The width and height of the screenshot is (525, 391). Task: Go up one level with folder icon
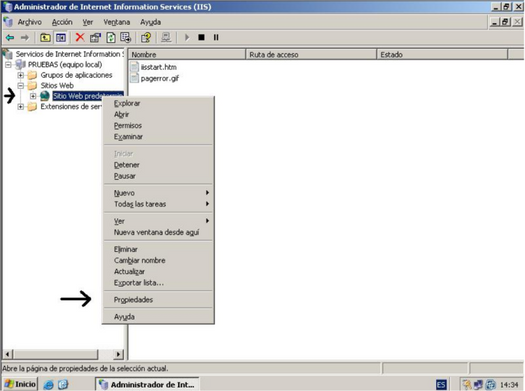[x=45, y=37]
